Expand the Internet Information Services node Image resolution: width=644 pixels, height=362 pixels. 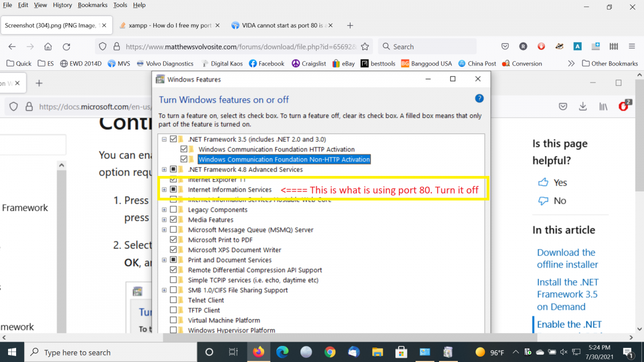point(164,190)
